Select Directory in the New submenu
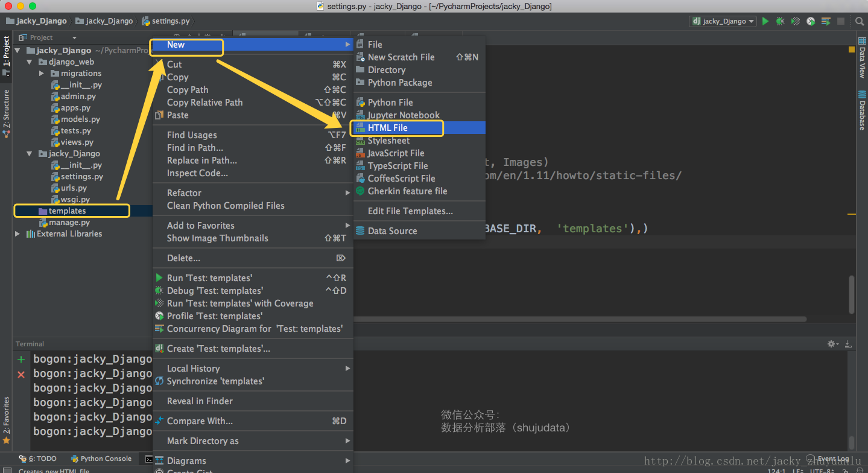 (x=420, y=70)
